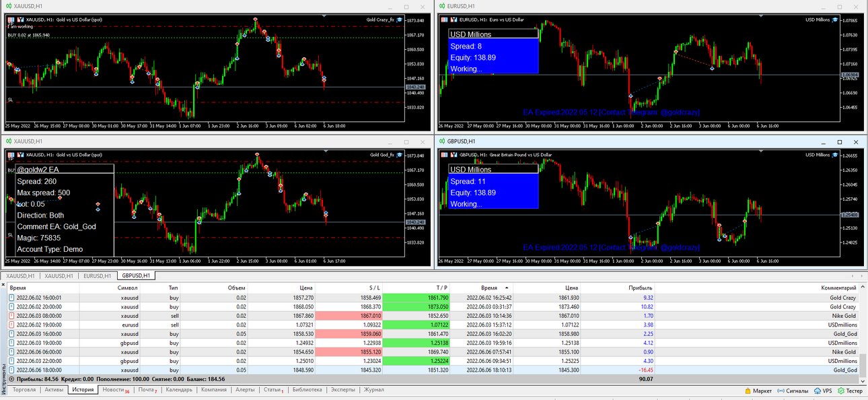Viewport: 868px width, 400px height.
Task: Open the Эксперты tab
Action: point(343,390)
